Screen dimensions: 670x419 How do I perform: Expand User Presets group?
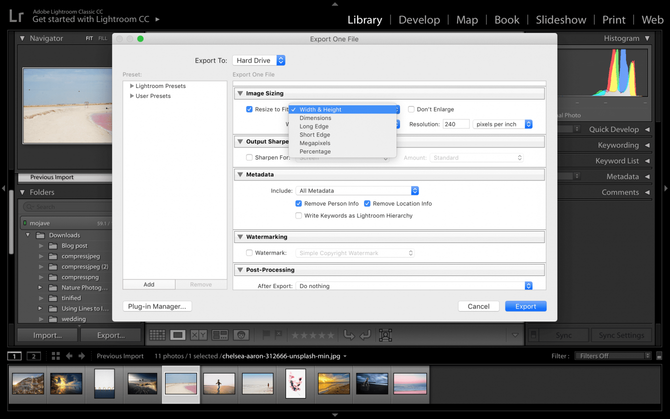132,96
